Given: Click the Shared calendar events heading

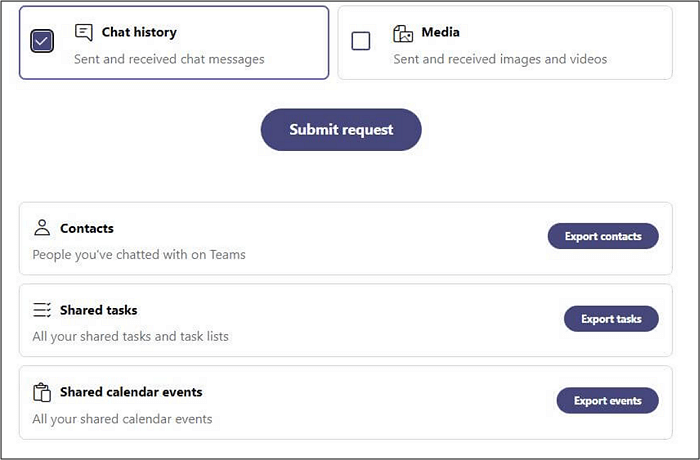Looking at the screenshot, I should coord(131,392).
